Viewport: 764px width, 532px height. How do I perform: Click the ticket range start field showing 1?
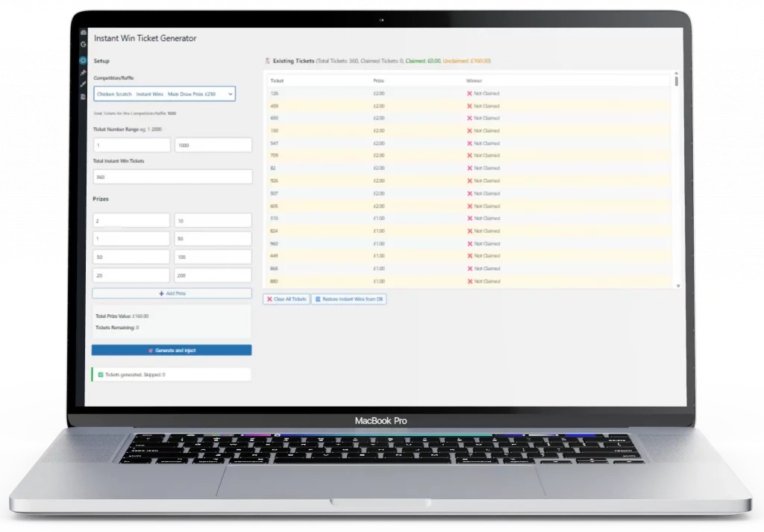[x=131, y=144]
